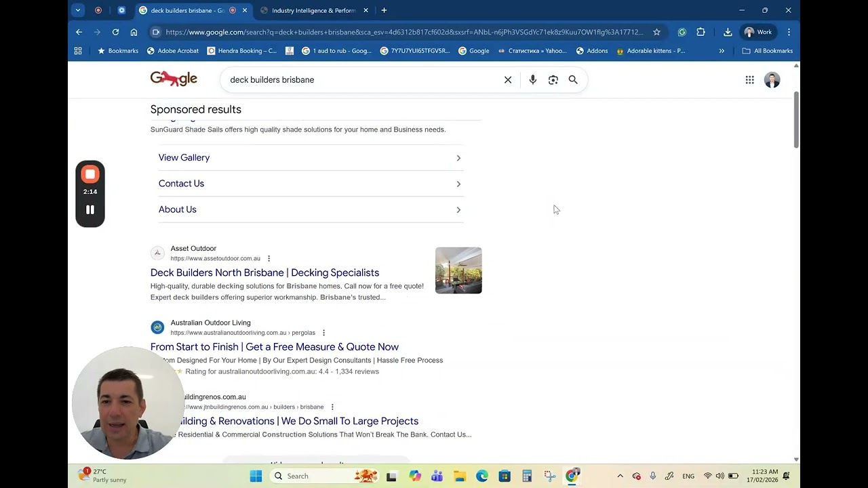Click the address bar URL
868x488 pixels.
(405, 32)
